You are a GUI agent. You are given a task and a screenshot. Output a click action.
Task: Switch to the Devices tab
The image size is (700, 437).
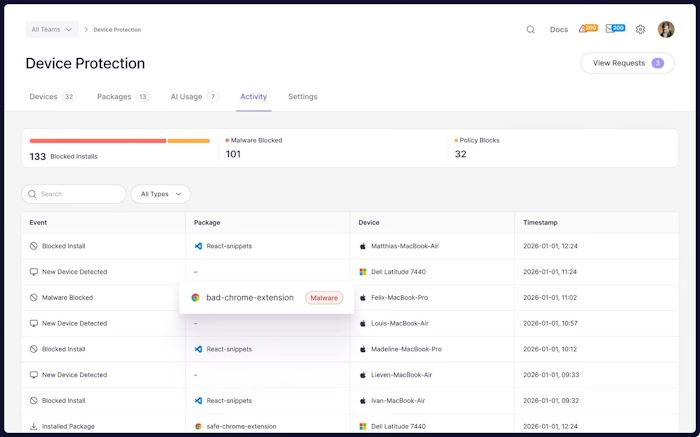(52, 96)
